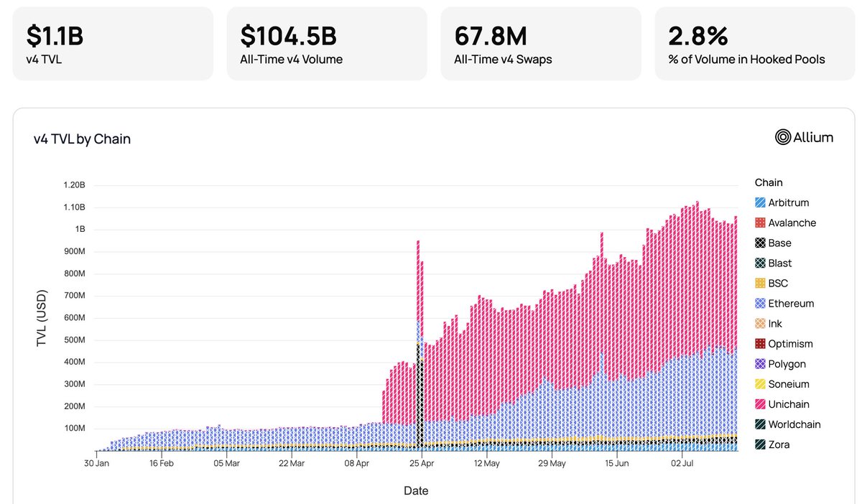Click the Soneium legend color swatch
The height and width of the screenshot is (504, 862).
(760, 384)
